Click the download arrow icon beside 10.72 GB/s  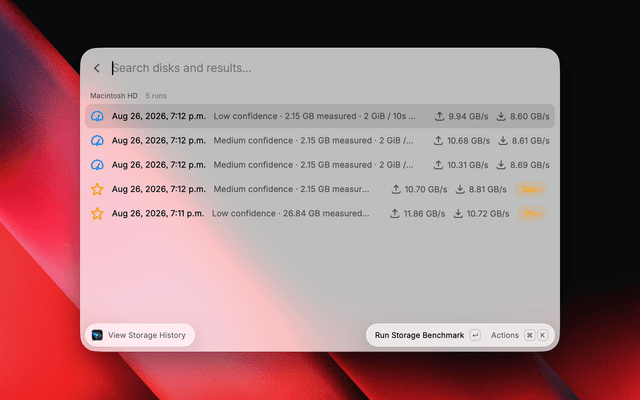[x=458, y=213]
